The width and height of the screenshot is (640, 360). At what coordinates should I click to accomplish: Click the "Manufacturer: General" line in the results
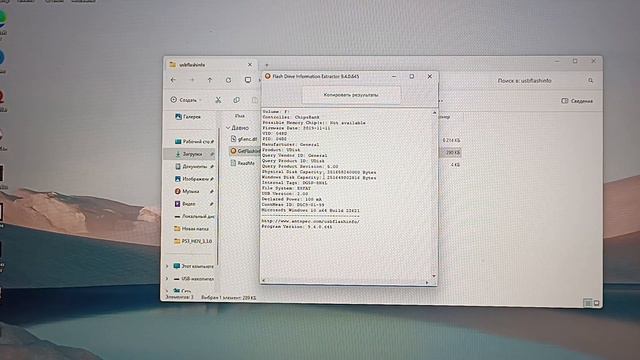(291, 144)
